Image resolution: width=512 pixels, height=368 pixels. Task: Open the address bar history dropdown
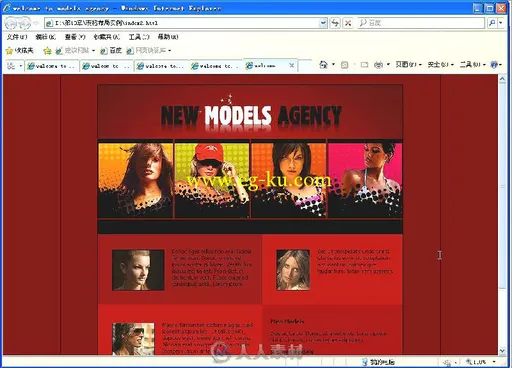tap(323, 23)
